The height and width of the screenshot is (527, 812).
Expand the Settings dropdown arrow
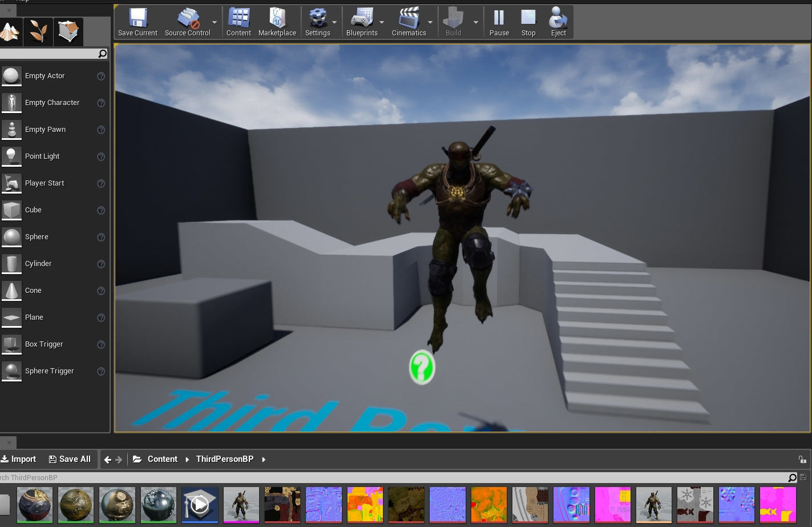click(x=334, y=23)
